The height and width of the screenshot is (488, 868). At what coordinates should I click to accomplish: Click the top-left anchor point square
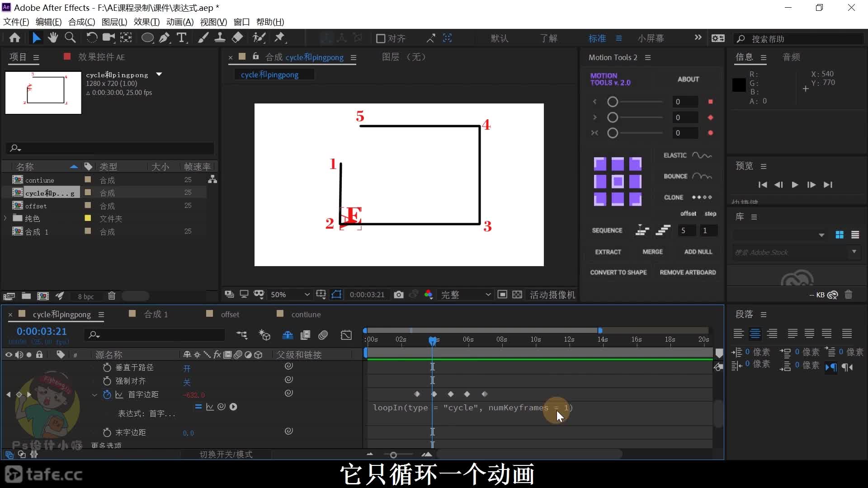pyautogui.click(x=600, y=164)
